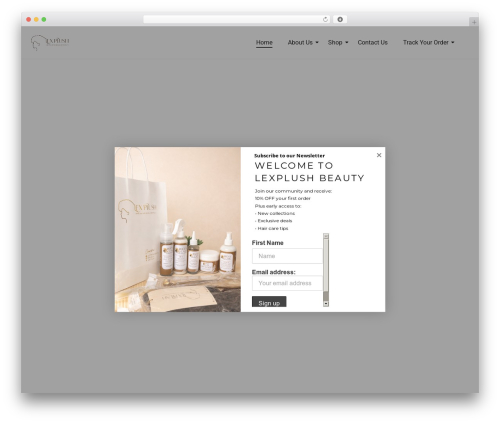
Task: Submit with the Sign up button
Action: tap(269, 303)
